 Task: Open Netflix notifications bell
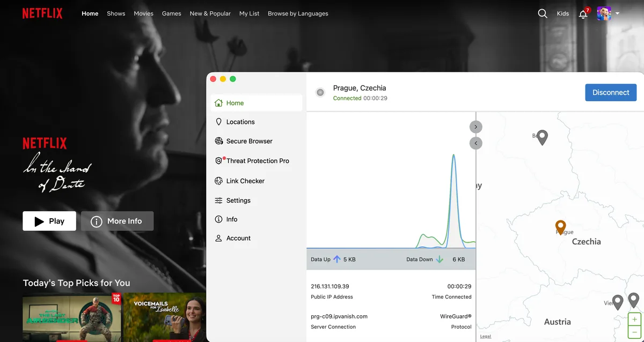[583, 14]
